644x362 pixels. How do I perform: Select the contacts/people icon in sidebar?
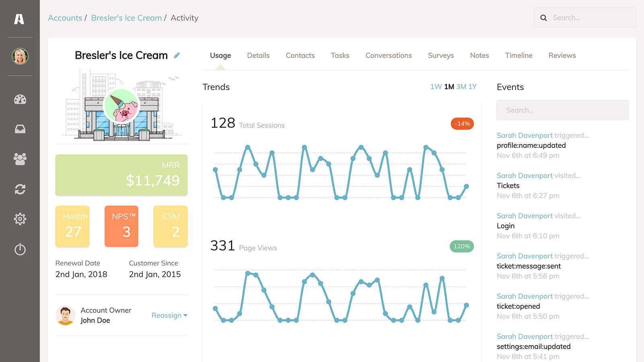point(20,159)
